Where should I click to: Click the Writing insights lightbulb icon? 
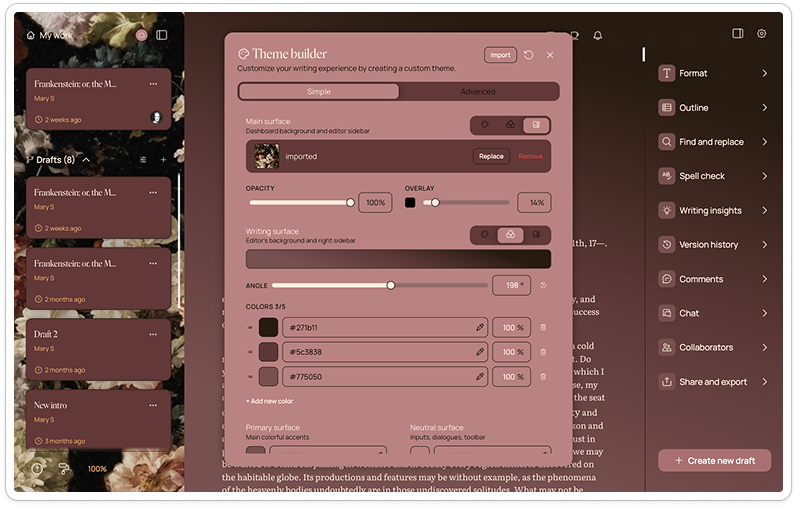[666, 211]
